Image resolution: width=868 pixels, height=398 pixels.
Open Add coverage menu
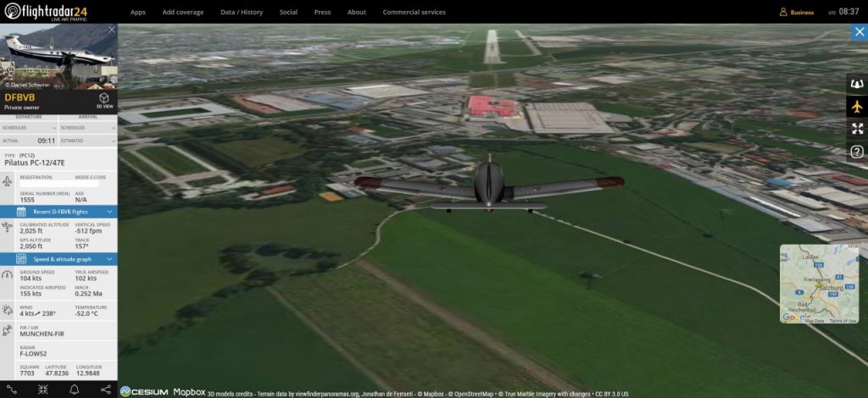[183, 12]
